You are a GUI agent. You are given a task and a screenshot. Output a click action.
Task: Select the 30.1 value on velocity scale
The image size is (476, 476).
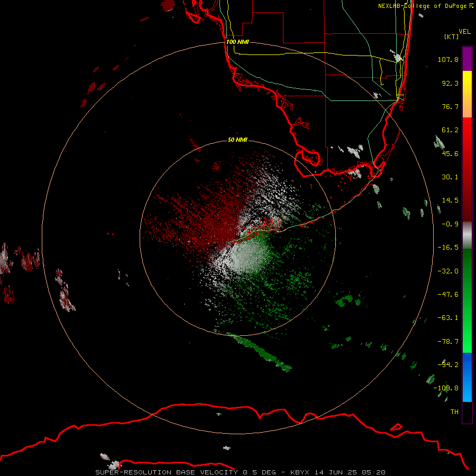point(450,177)
